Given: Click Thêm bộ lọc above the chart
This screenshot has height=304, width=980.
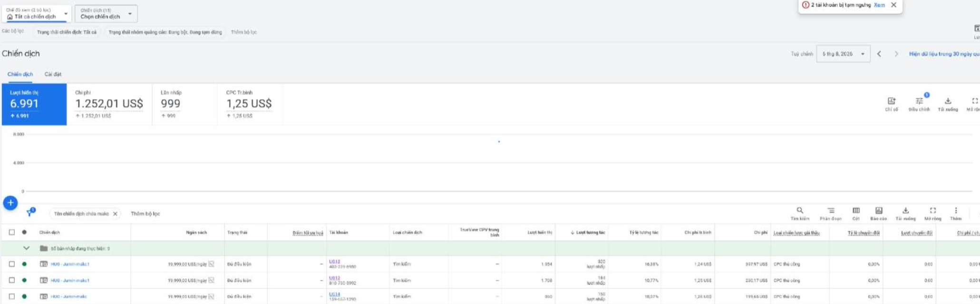Looking at the screenshot, I should click(x=243, y=32).
